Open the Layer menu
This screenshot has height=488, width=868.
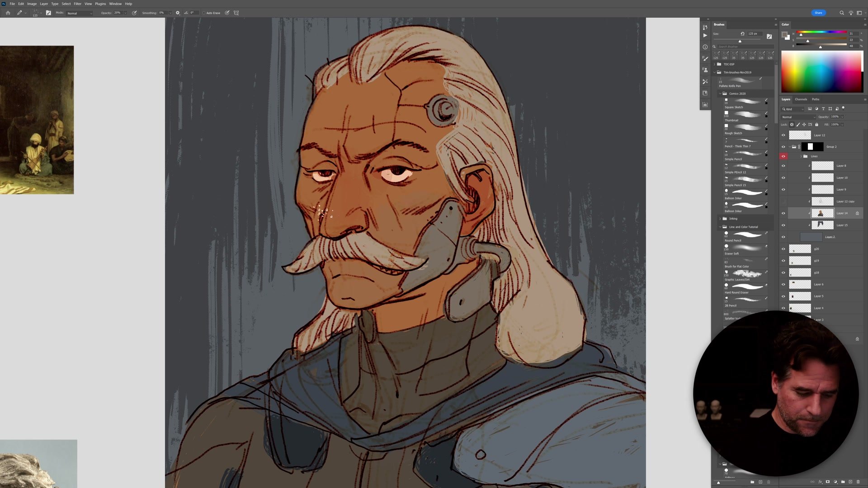pyautogui.click(x=44, y=4)
